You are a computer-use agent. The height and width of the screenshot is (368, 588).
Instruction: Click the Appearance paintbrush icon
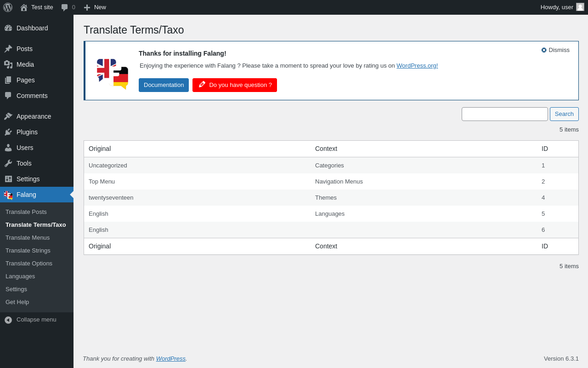click(8, 116)
